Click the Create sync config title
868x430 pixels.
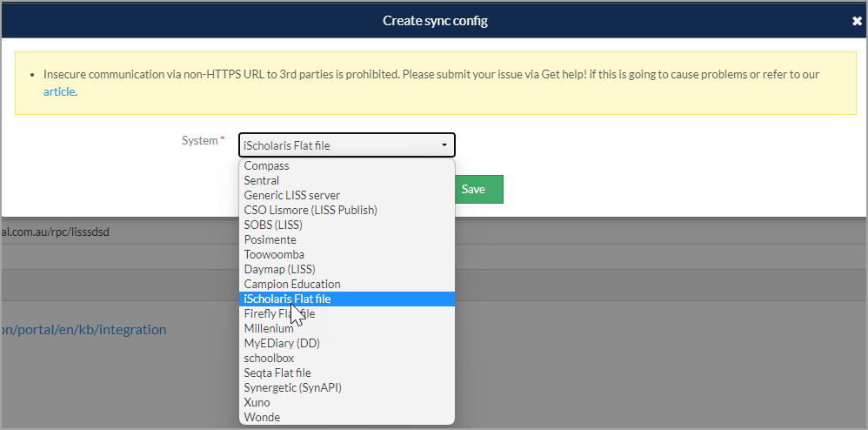tap(435, 21)
